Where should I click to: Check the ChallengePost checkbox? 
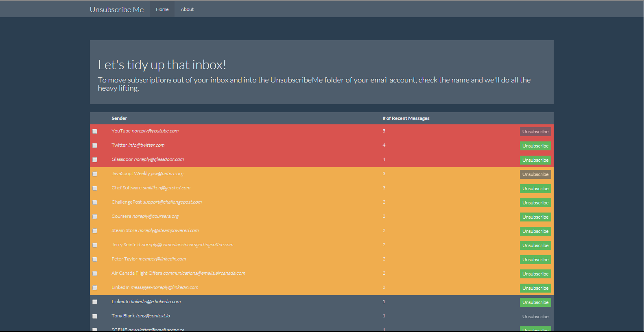pyautogui.click(x=95, y=202)
